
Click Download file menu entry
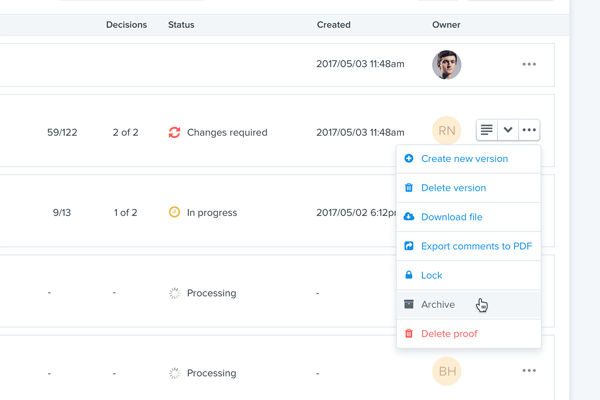(x=451, y=217)
